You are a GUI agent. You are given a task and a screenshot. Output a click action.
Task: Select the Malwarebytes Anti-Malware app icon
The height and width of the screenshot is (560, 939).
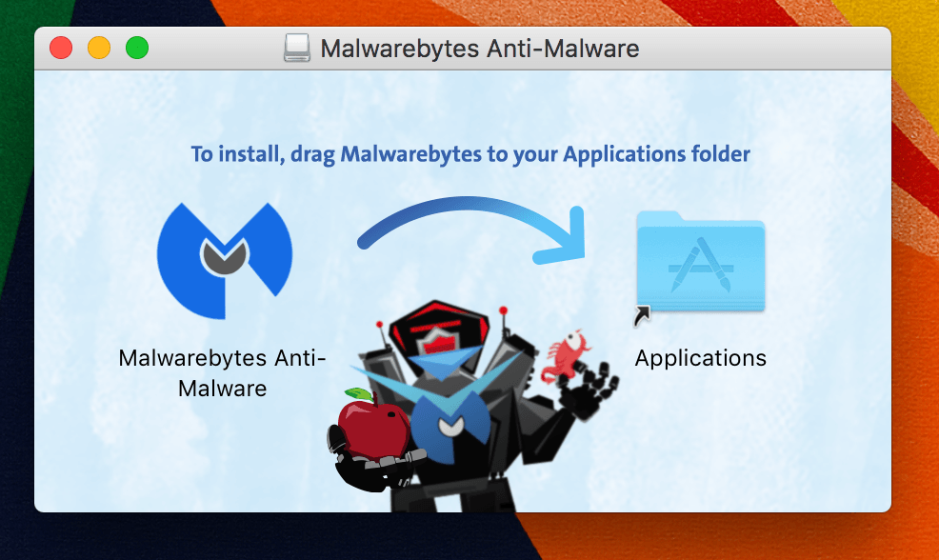[x=225, y=261]
